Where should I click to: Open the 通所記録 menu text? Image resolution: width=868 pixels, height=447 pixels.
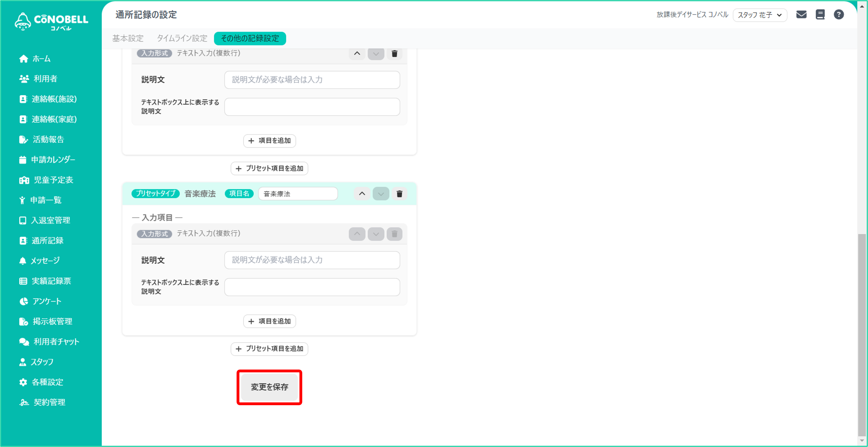[47, 241]
